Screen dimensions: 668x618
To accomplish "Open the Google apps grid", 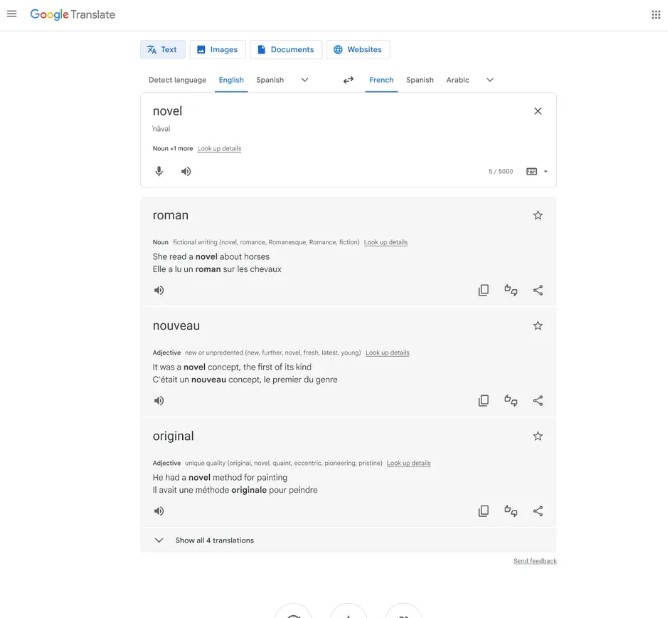I will point(656,14).
